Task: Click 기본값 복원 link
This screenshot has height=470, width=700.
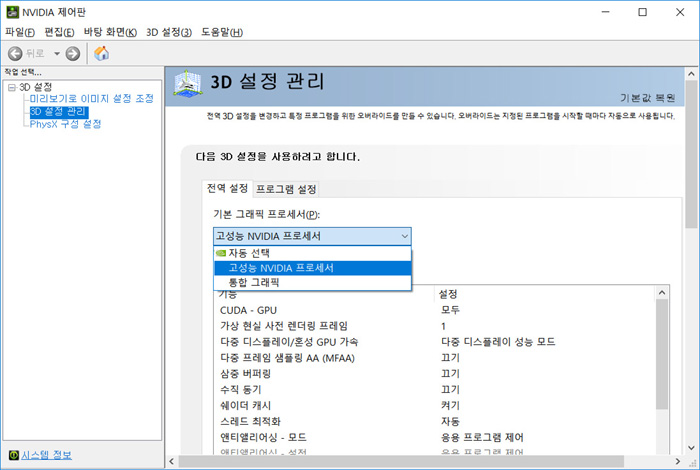Action: [x=647, y=98]
